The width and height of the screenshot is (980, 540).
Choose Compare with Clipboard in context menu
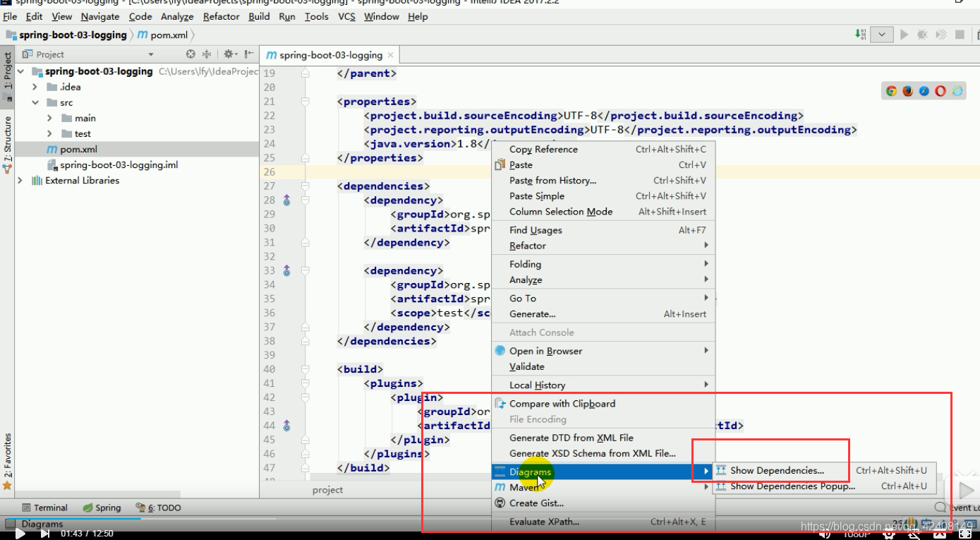tap(603, 403)
